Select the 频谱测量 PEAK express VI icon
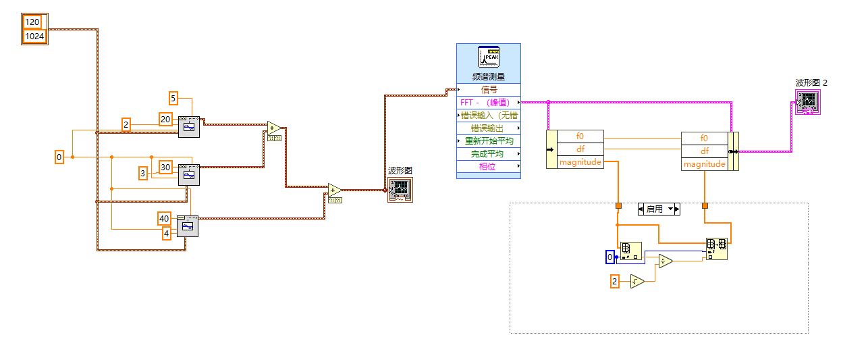The width and height of the screenshot is (868, 356). pos(488,57)
